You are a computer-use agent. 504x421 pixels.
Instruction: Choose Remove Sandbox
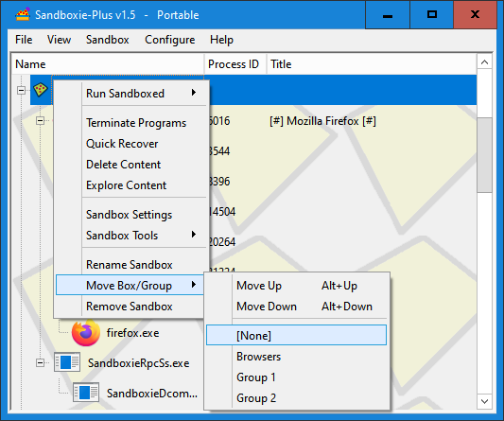130,307
